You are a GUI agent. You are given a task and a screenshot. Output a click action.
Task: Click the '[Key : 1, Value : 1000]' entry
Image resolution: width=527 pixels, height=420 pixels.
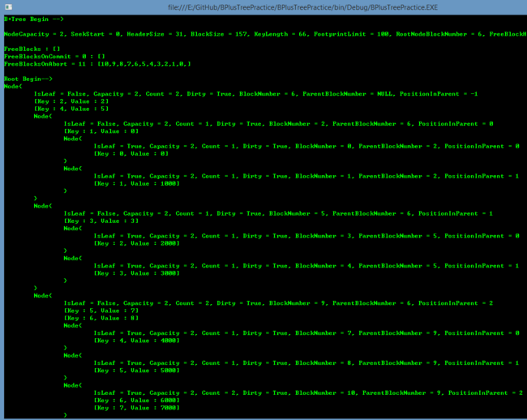pyautogui.click(x=137, y=183)
